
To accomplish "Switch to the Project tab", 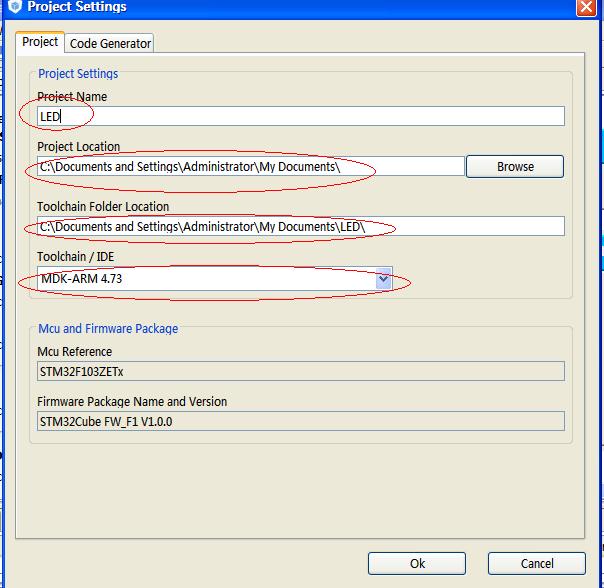I will pos(40,42).
